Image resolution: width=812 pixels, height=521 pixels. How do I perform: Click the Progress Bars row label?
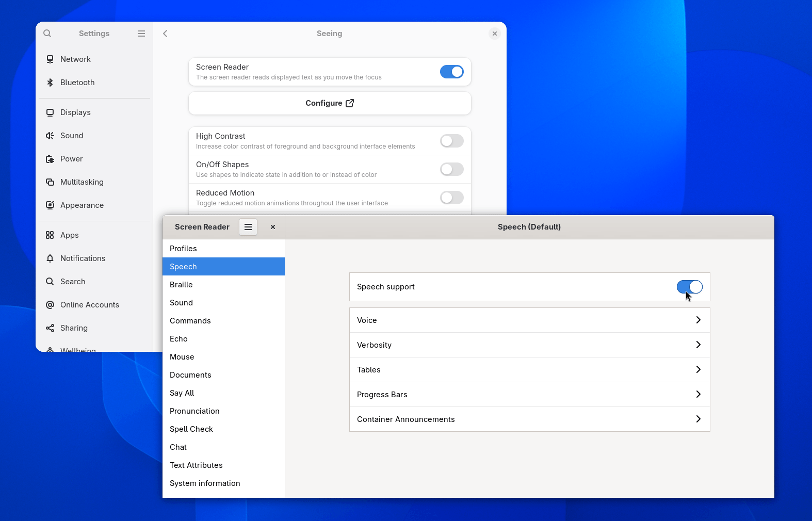pos(382,395)
